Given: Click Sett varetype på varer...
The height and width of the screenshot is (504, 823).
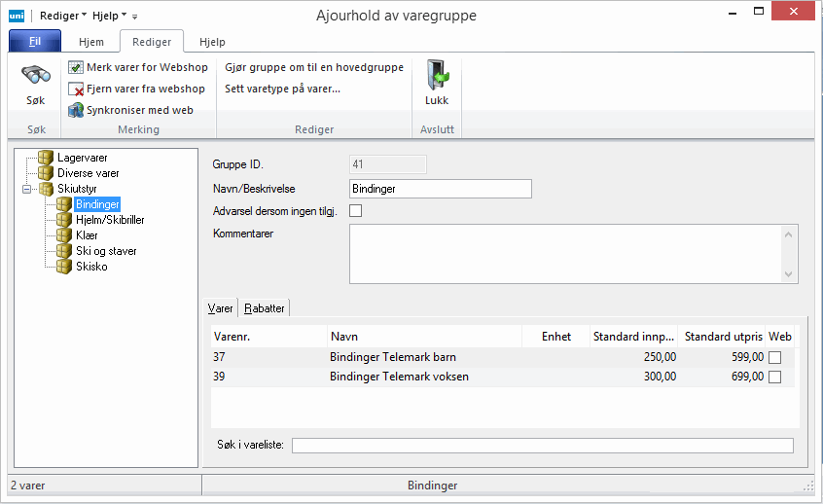Looking at the screenshot, I should (x=282, y=89).
